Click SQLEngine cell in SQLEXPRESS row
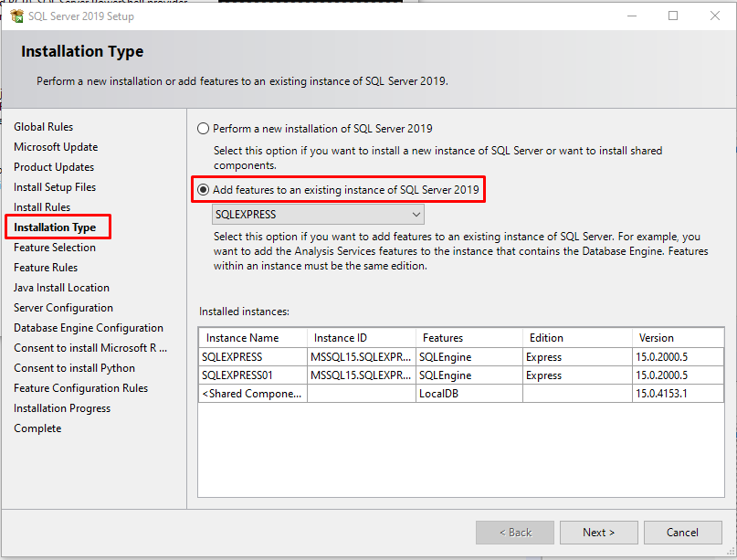Image resolution: width=737 pixels, height=560 pixels. point(469,357)
